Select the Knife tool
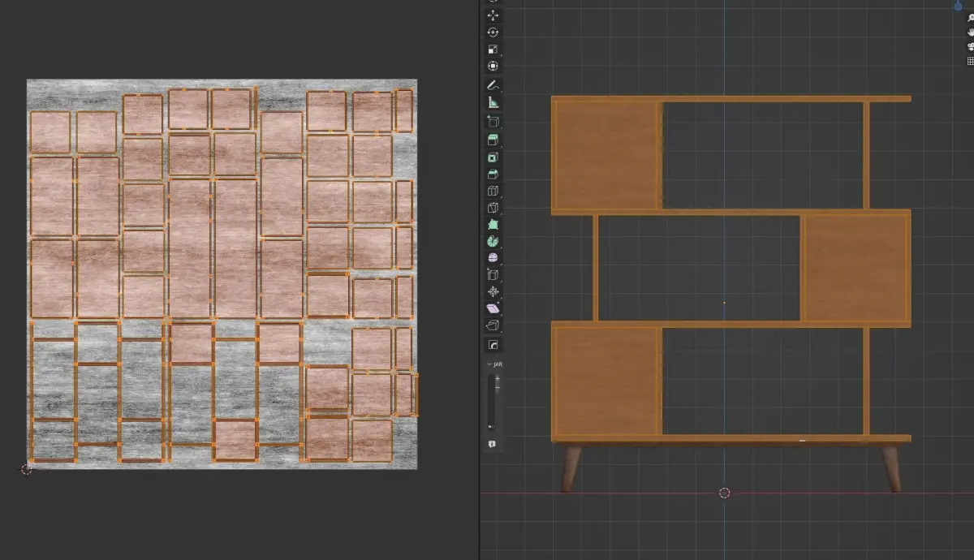974x560 pixels. pos(493,209)
